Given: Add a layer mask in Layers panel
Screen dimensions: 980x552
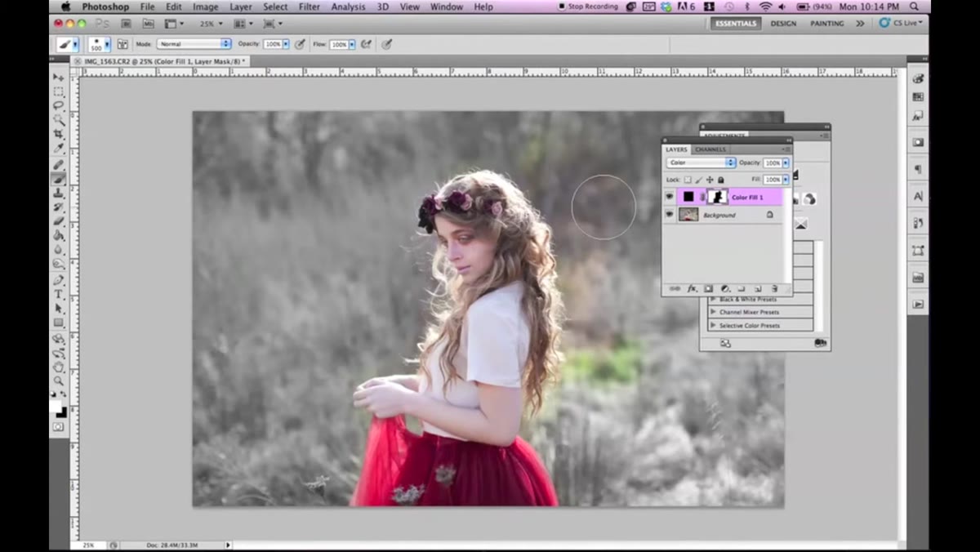Looking at the screenshot, I should tap(708, 288).
